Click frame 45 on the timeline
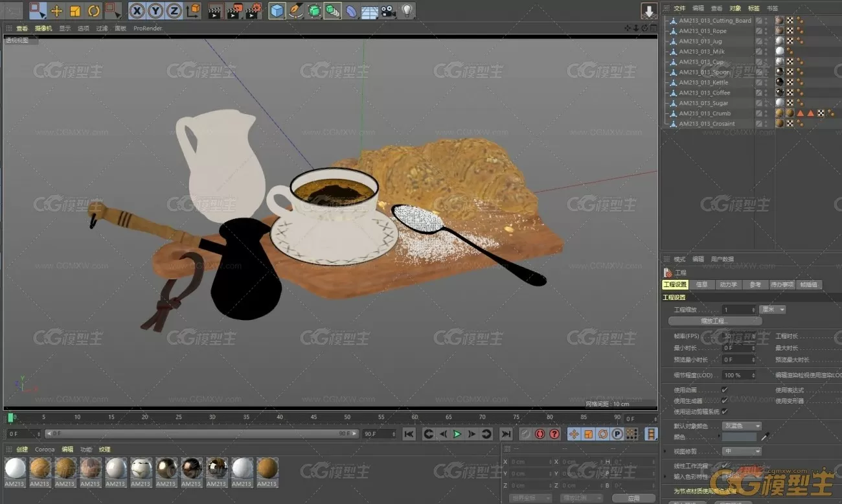This screenshot has height=504, width=842. (313, 418)
